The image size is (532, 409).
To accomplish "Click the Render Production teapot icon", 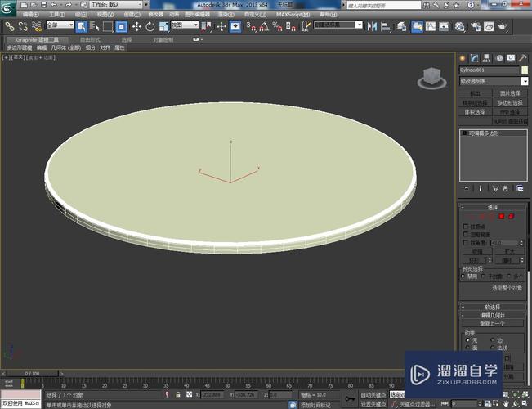I will tap(503, 26).
